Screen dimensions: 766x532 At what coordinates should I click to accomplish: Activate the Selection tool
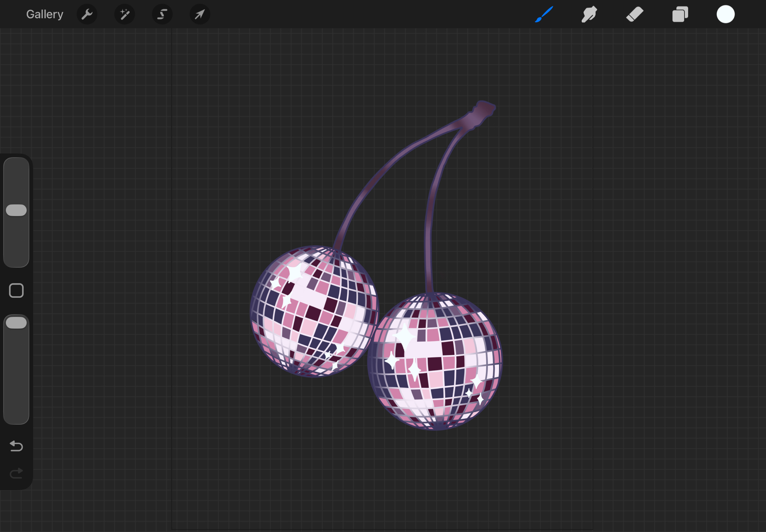pyautogui.click(x=162, y=14)
